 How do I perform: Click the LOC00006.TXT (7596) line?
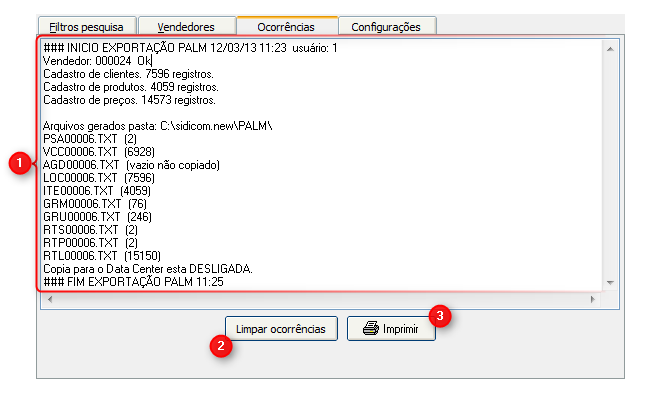(x=99, y=178)
